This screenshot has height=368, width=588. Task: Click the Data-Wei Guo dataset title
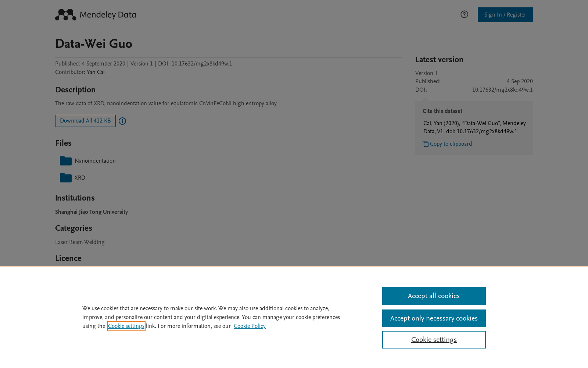[x=94, y=44]
